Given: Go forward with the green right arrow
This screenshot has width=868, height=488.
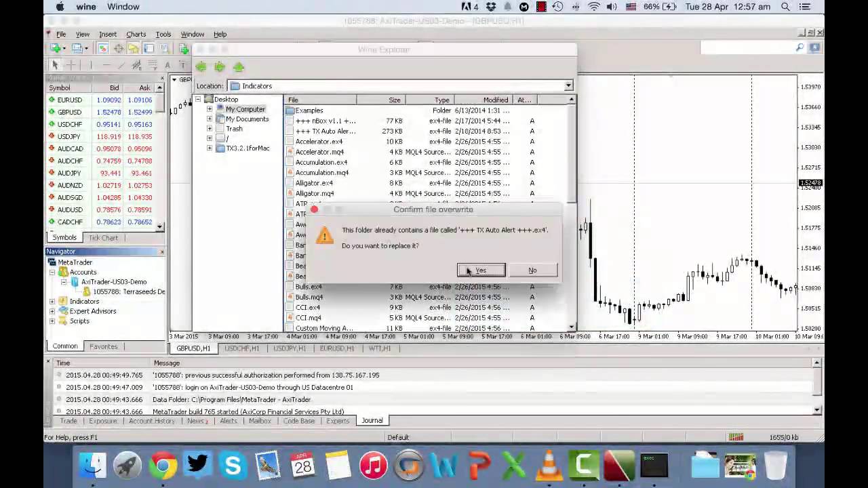Looking at the screenshot, I should click(x=220, y=66).
